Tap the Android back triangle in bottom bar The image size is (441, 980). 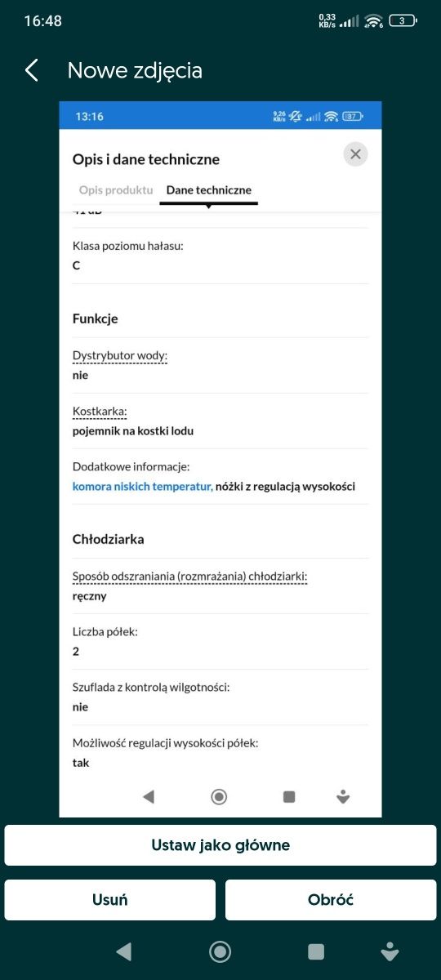(x=123, y=951)
